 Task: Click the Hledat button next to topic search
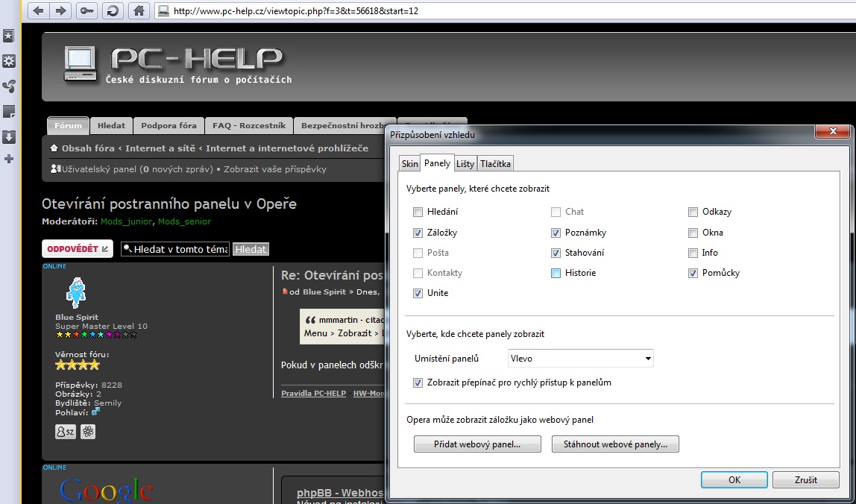point(251,250)
